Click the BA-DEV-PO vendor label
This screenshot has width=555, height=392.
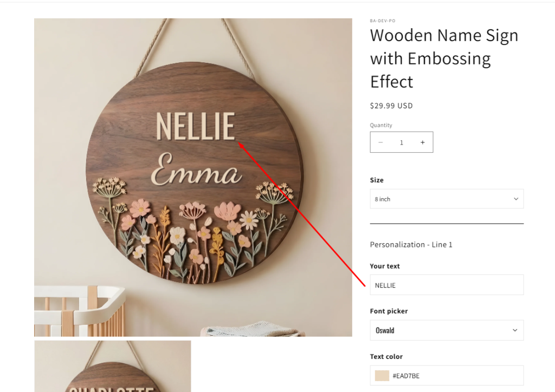383,21
